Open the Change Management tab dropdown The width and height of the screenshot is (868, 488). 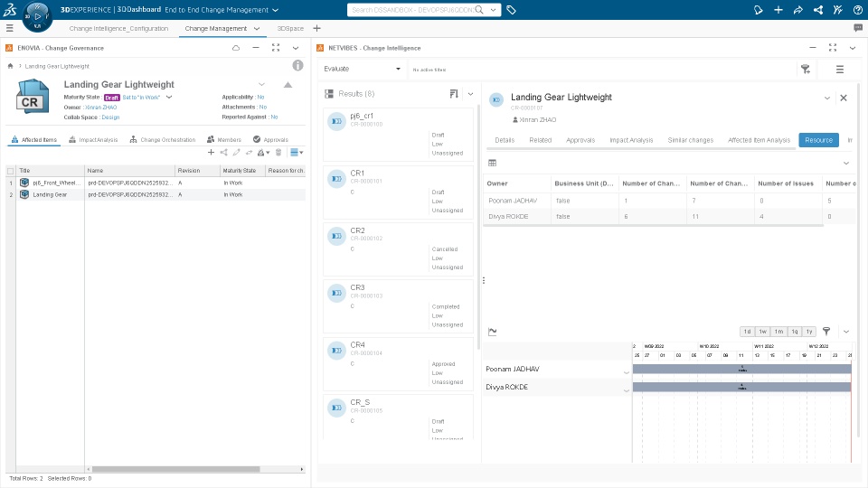[257, 28]
